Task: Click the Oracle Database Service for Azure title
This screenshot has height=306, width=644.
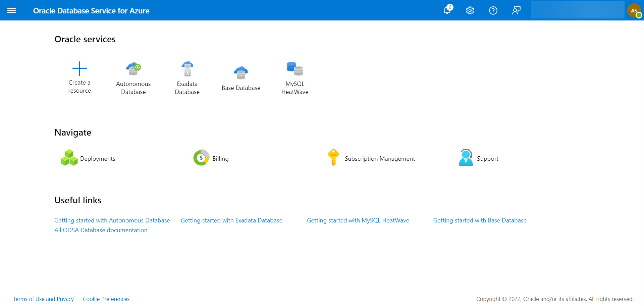Action: tap(91, 11)
